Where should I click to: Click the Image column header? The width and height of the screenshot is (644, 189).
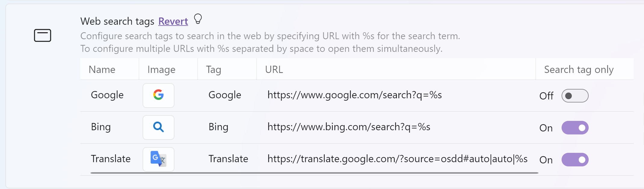[161, 69]
